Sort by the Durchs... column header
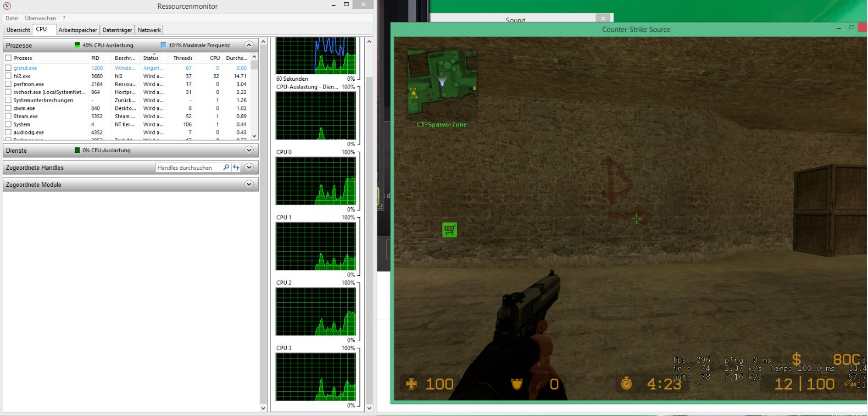This screenshot has width=868, height=416. click(236, 58)
